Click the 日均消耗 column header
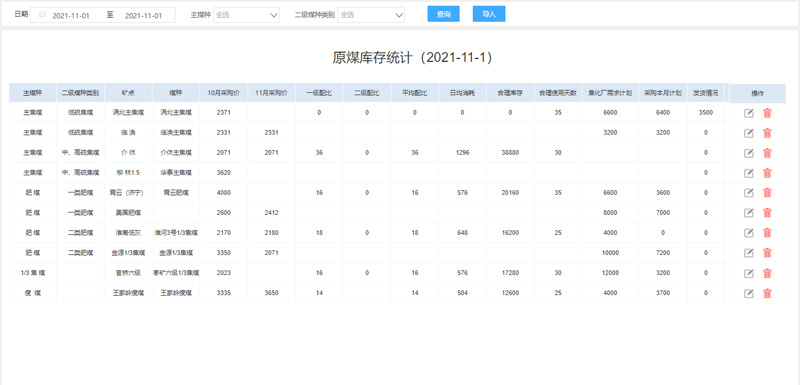This screenshot has height=385, width=800. point(463,93)
